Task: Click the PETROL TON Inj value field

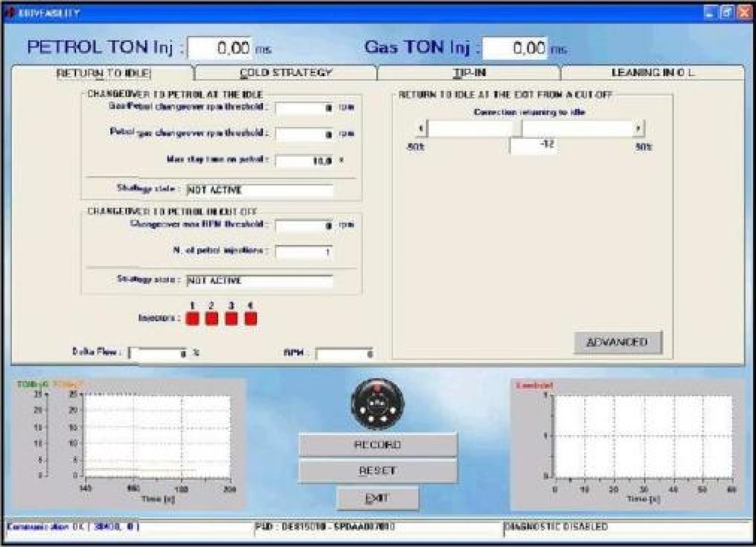Action: point(220,48)
